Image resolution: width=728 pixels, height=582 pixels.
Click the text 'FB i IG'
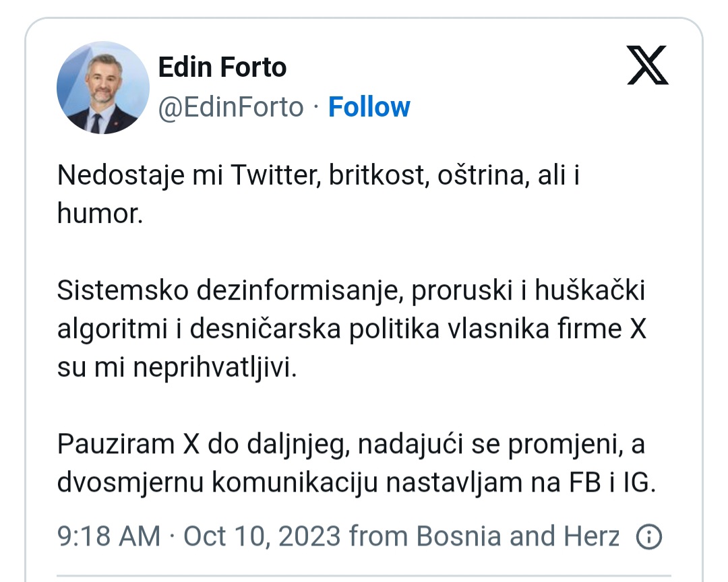click(611, 483)
